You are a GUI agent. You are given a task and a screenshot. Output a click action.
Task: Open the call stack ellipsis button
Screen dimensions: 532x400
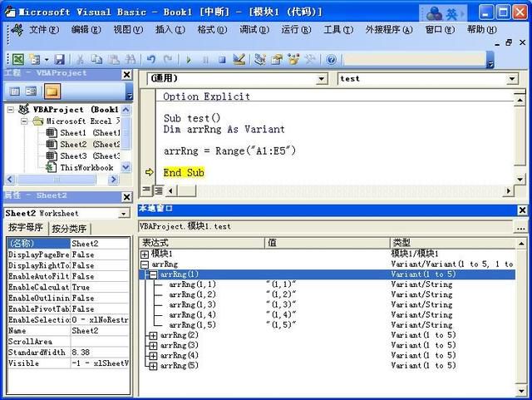point(521,227)
